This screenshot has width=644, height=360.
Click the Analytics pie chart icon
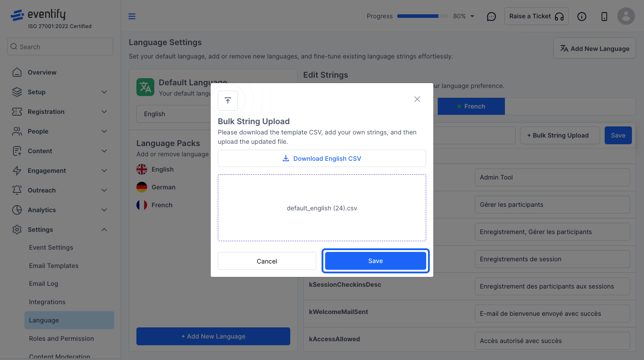click(x=17, y=210)
